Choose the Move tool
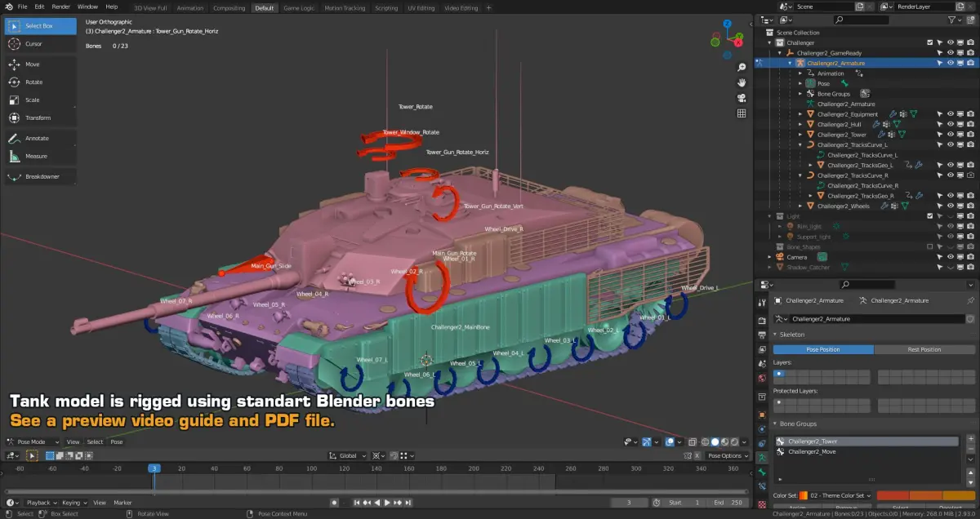980x519 pixels. point(42,64)
